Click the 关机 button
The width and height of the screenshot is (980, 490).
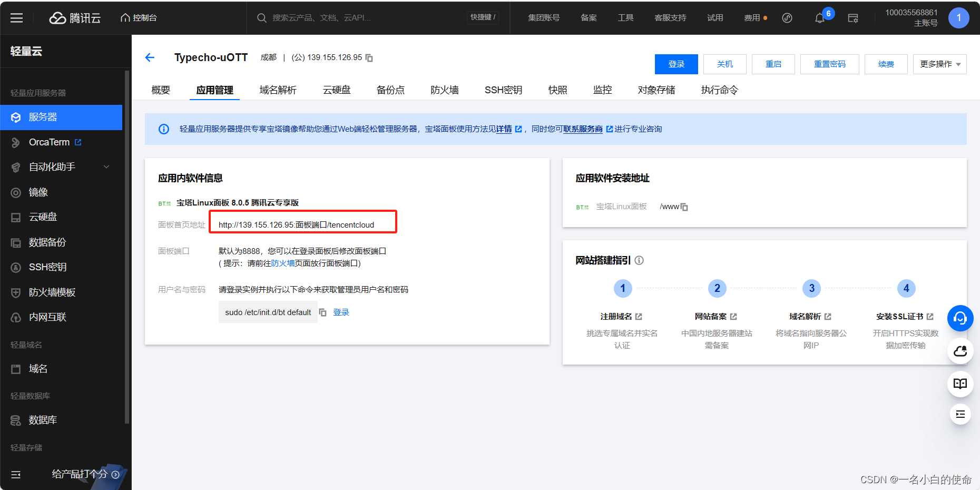[724, 64]
